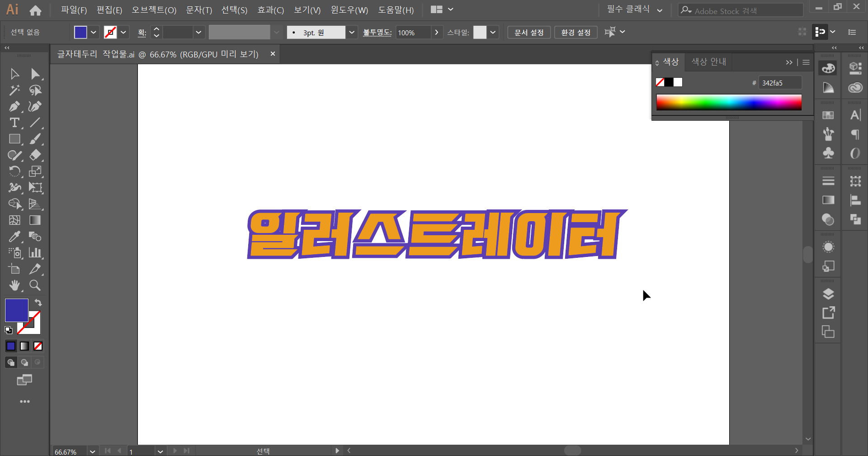
Task: Select the Hand tool
Action: point(14,285)
